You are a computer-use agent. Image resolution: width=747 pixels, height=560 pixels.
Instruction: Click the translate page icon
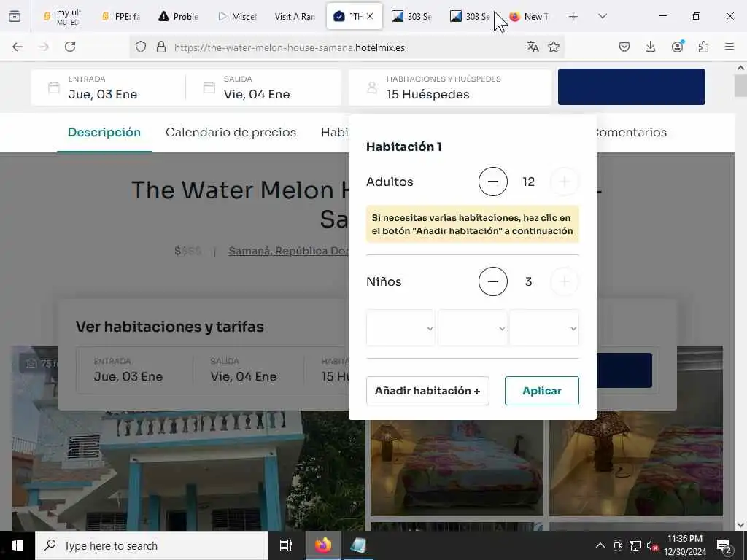click(533, 47)
